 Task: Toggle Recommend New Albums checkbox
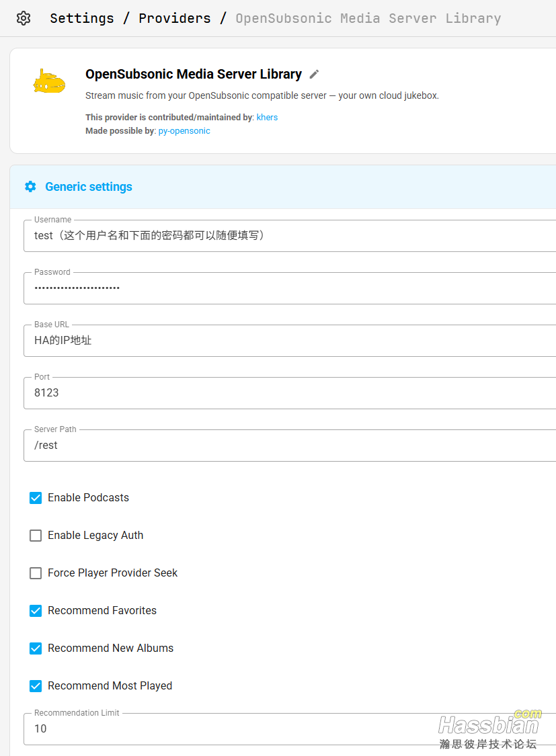[36, 648]
